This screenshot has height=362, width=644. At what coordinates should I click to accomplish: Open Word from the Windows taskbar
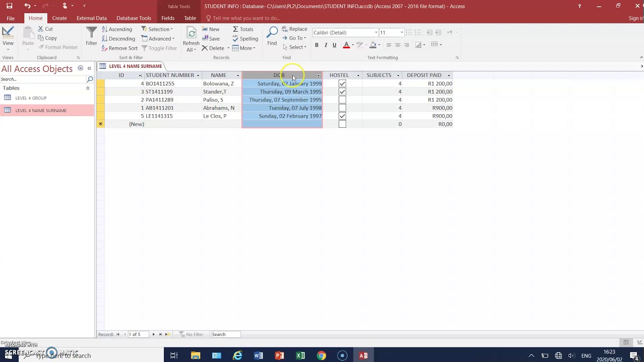(259, 355)
